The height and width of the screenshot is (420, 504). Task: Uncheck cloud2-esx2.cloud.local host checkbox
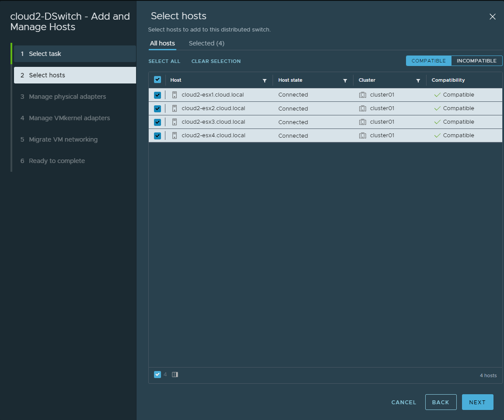tap(157, 108)
